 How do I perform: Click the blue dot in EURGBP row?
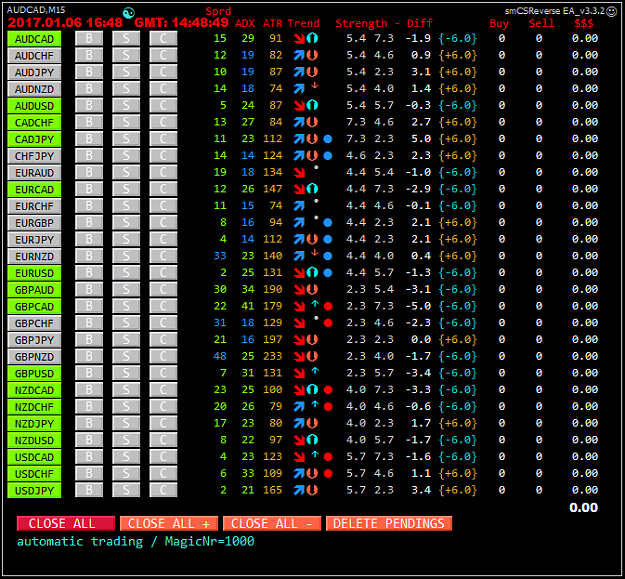click(x=328, y=223)
